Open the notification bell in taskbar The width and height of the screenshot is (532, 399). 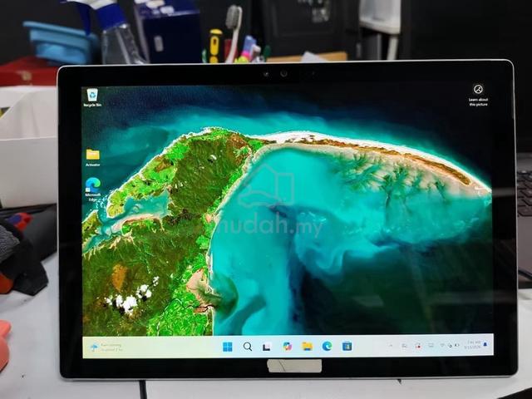point(485,344)
